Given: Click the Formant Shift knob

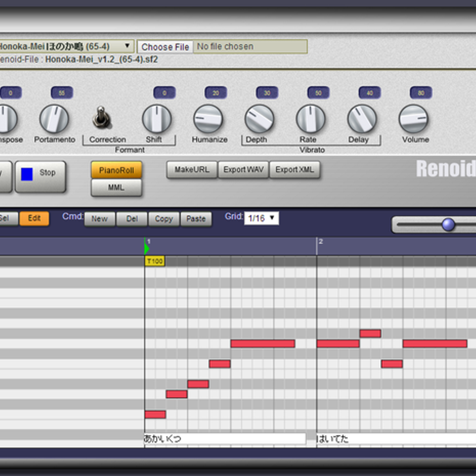Looking at the screenshot, I should tap(157, 119).
